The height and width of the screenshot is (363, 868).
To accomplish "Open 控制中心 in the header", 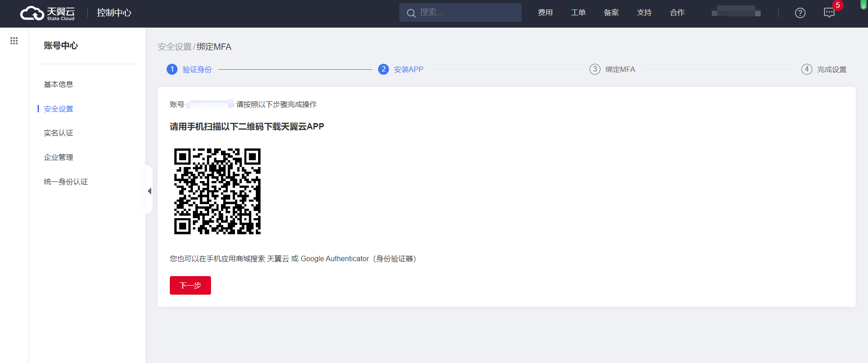I will point(114,13).
